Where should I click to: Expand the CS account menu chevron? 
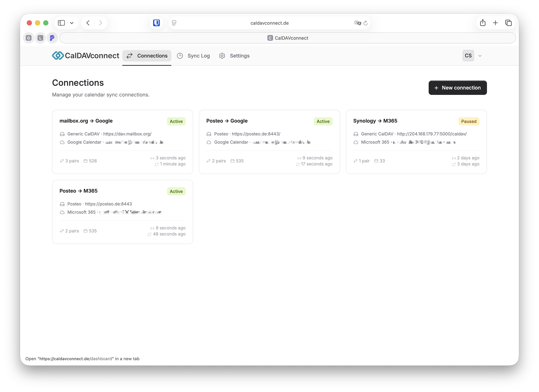click(480, 56)
